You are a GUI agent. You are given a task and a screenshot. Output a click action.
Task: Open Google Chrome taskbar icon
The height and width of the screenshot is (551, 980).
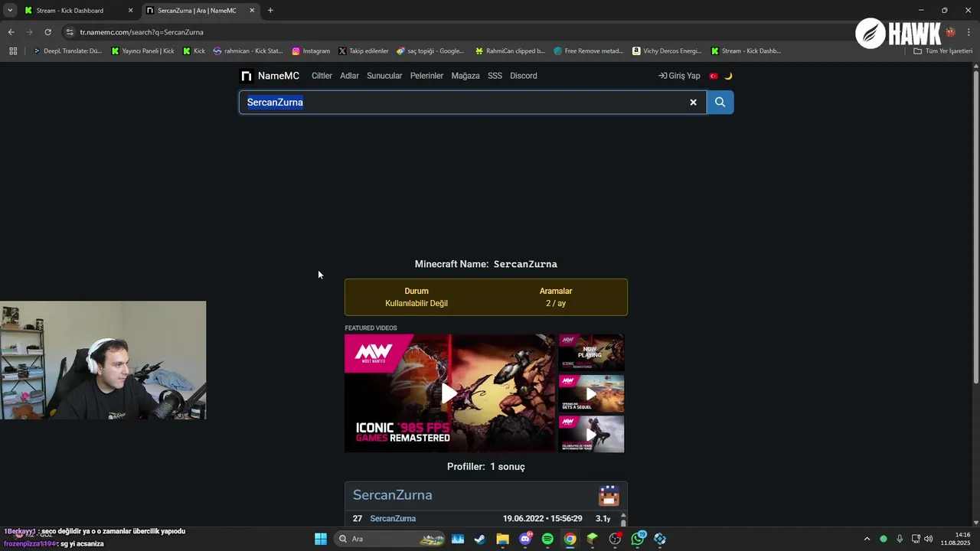570,539
